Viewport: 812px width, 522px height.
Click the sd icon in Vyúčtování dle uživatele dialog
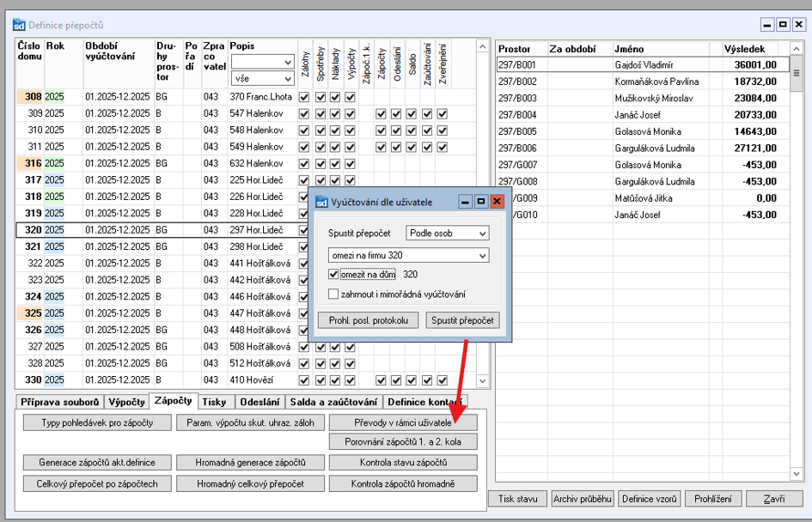[321, 202]
